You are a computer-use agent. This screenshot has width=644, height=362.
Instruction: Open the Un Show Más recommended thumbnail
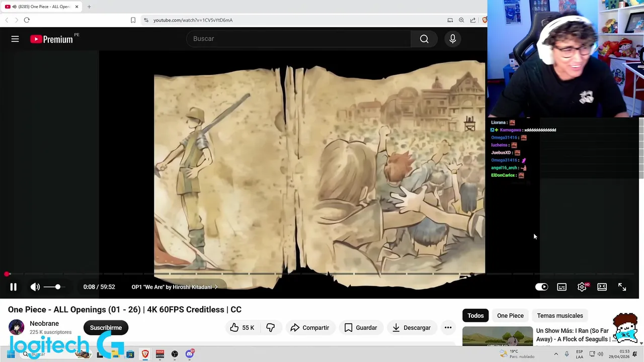pos(498,336)
